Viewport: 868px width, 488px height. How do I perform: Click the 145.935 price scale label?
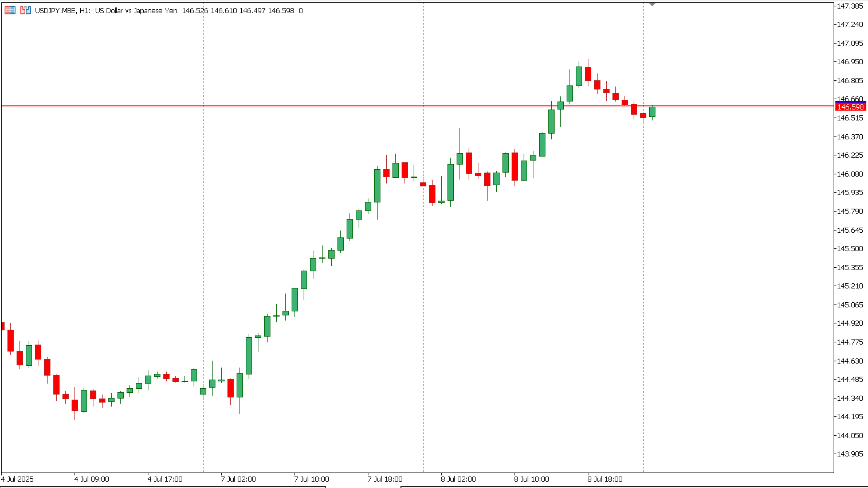click(850, 193)
